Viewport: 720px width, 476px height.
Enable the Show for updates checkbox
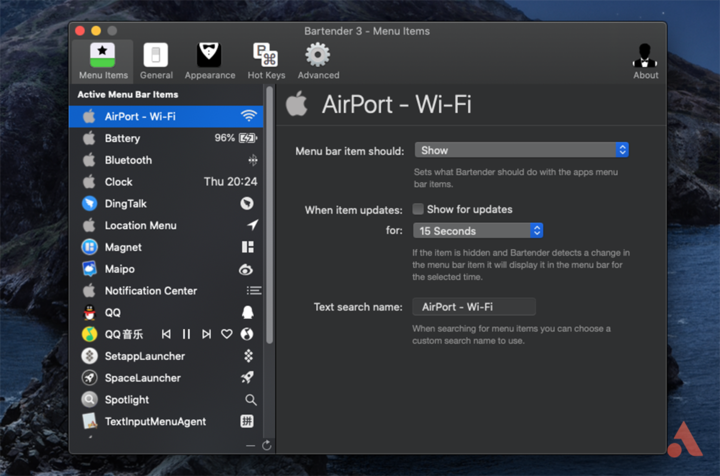(x=418, y=209)
